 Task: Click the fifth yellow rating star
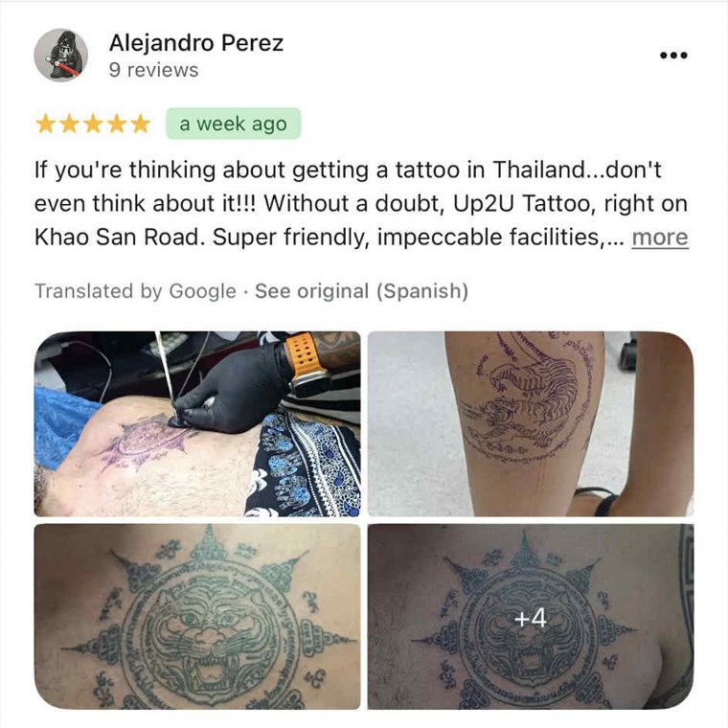[x=140, y=124]
